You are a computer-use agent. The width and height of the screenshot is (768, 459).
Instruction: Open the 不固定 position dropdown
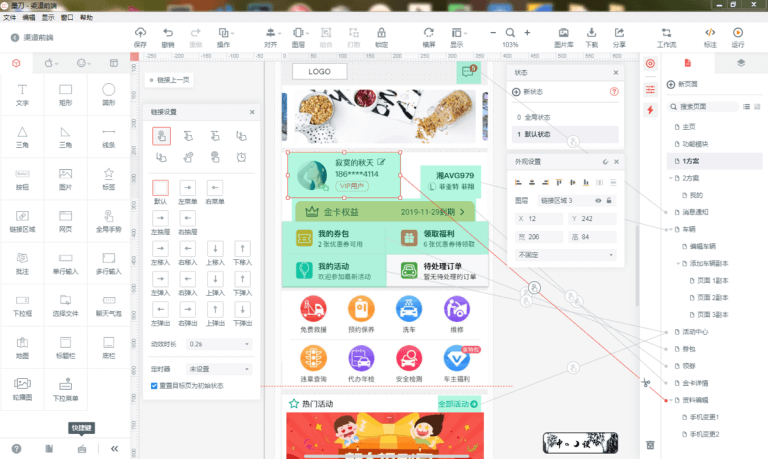(x=565, y=255)
